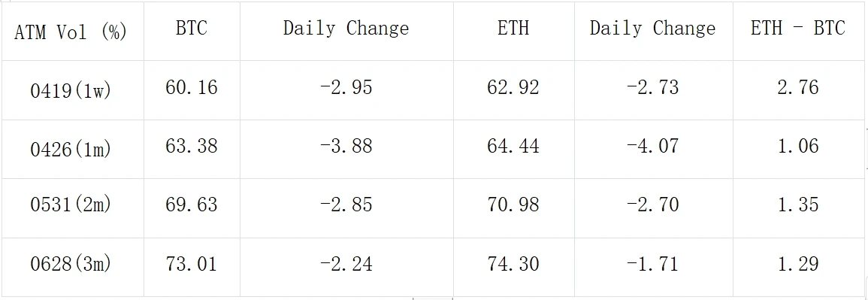Select the -3.88 daily change cell
Image resolution: width=868 pixels, height=300 pixels.
[346, 149]
